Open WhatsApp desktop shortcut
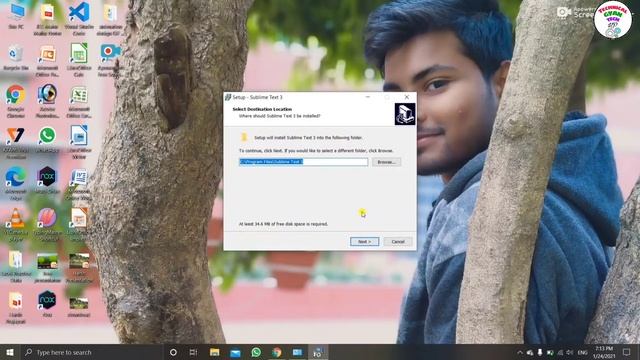The width and height of the screenshot is (640, 360). (x=47, y=140)
